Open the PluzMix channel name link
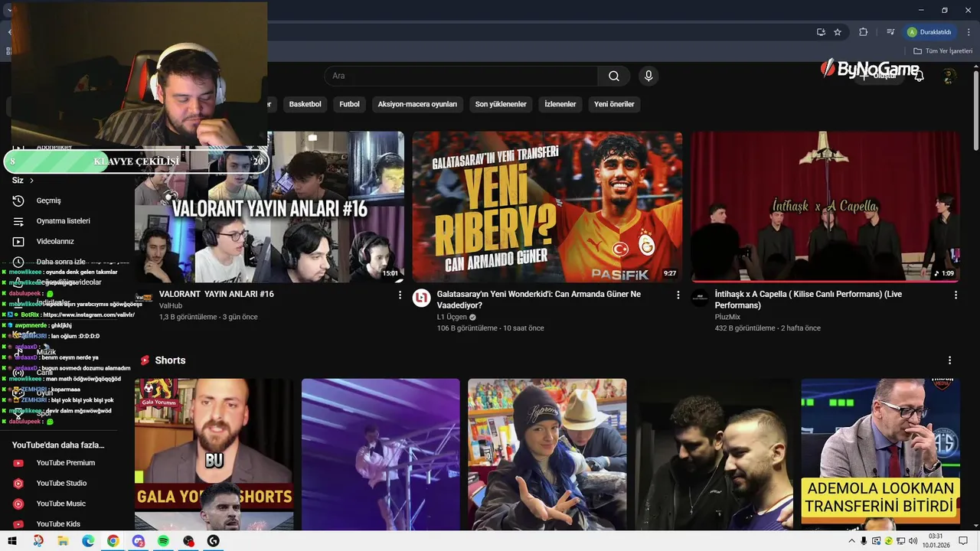This screenshot has width=980, height=551. [x=727, y=317]
